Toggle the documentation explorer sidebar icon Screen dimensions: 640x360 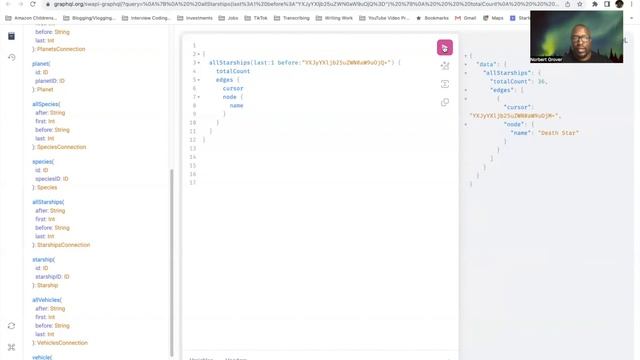coord(11,36)
